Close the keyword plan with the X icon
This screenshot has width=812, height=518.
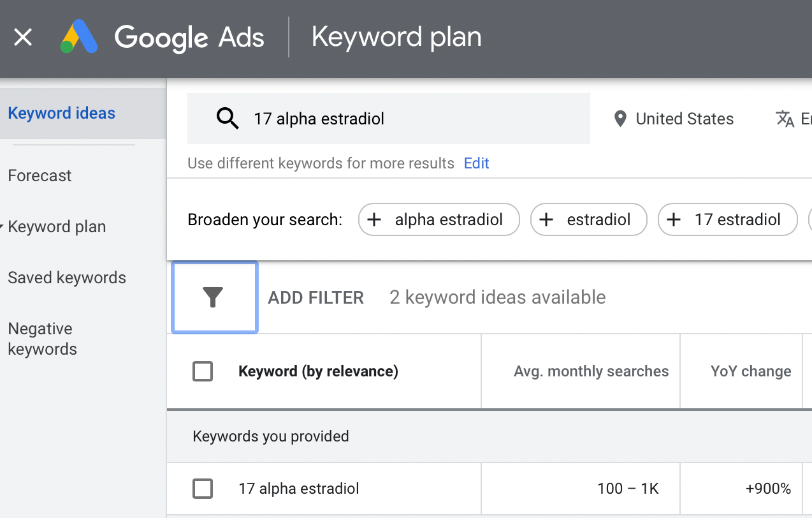(23, 38)
